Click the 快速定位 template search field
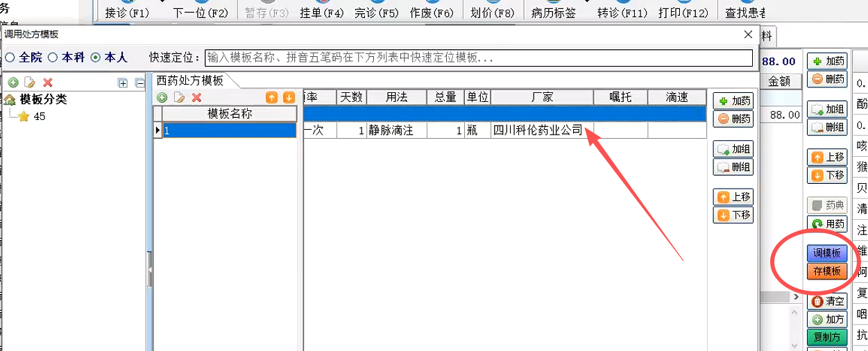868x351 pixels. (479, 58)
